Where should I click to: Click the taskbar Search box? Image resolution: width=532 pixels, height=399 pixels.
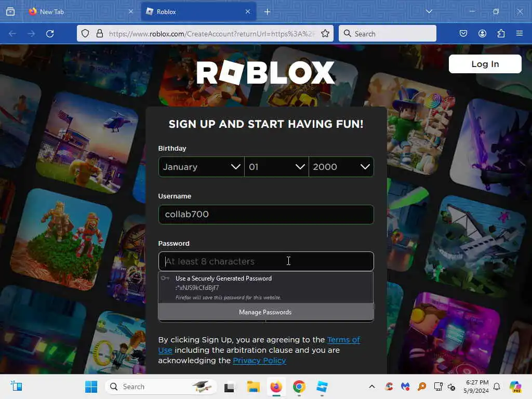pos(161,387)
